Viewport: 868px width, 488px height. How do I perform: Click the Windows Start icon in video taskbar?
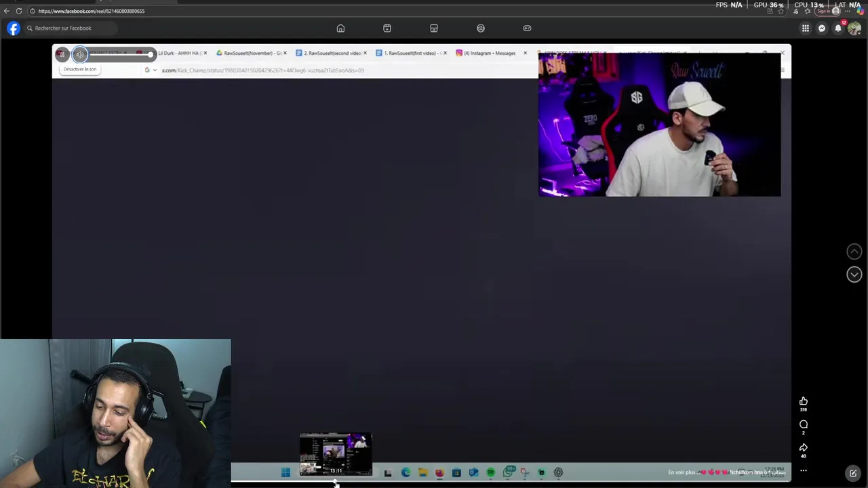285,472
